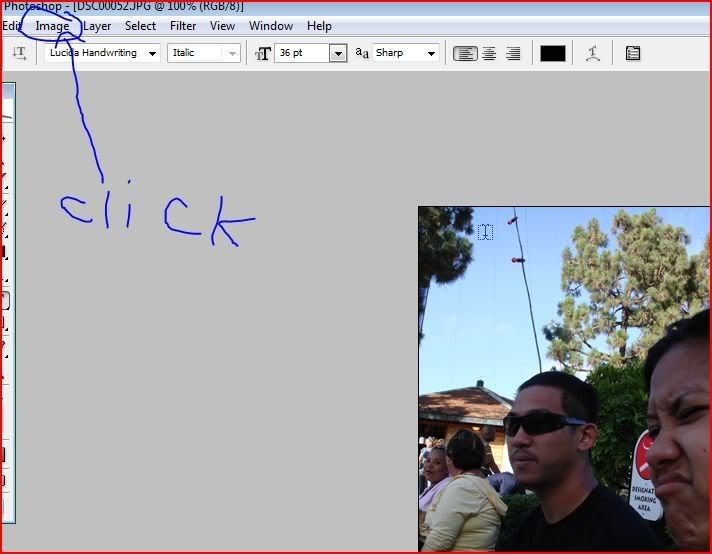Open the Edit menu

(12, 26)
